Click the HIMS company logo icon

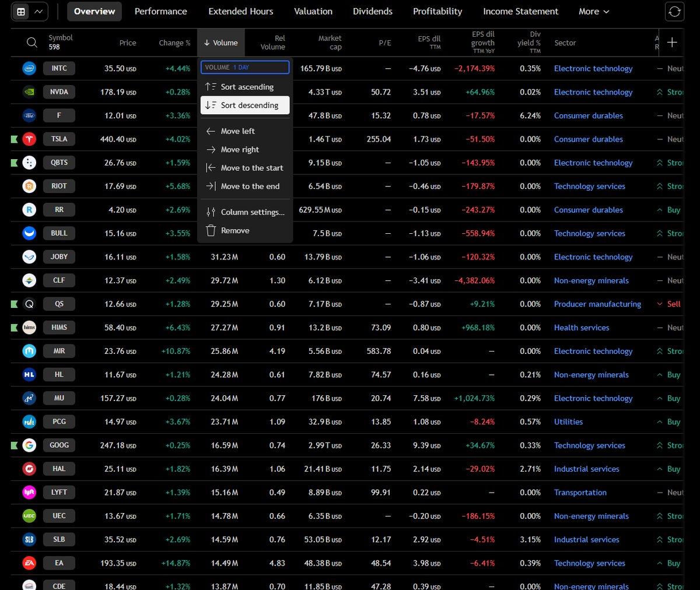coord(29,328)
